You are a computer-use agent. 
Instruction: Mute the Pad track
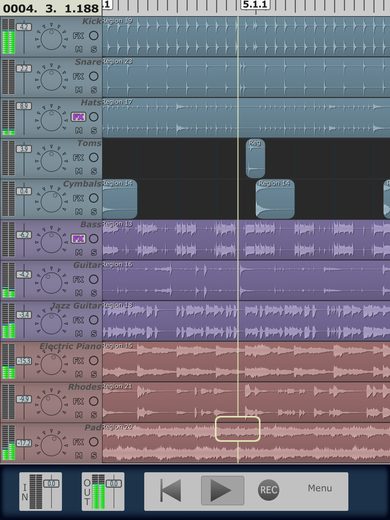[79, 456]
